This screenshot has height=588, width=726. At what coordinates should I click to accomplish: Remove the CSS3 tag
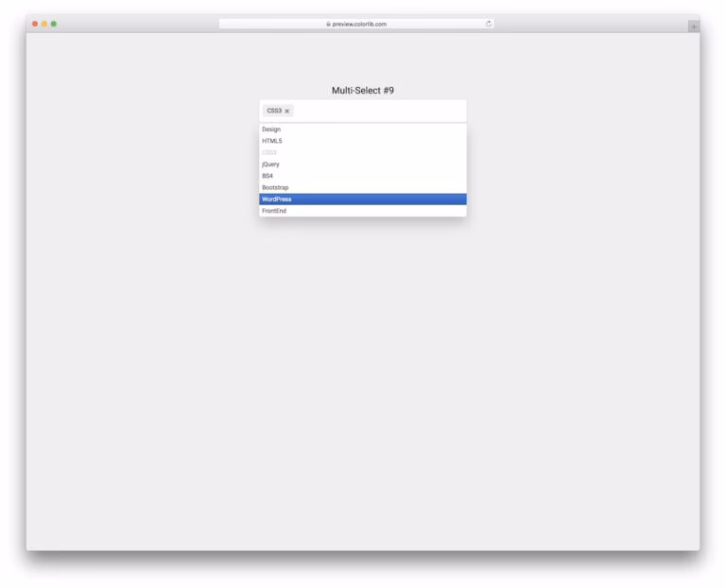[287, 112]
